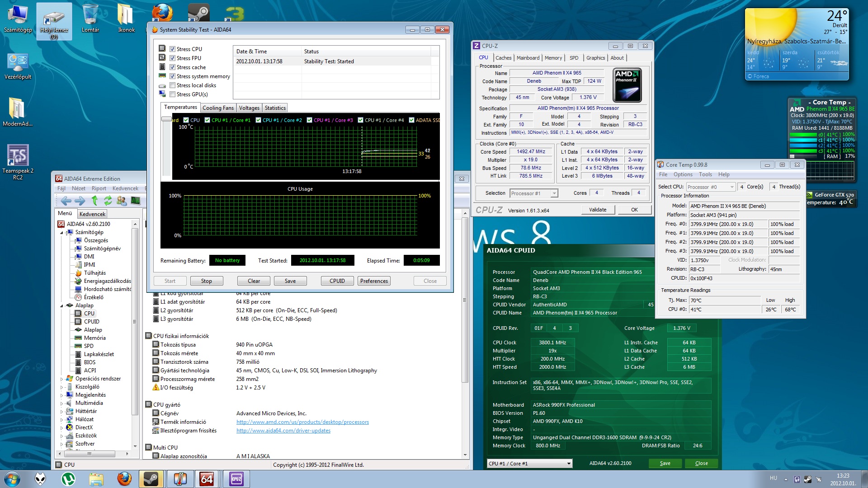Screen dimensions: 868x488
Task: Uncheck Stress system memory checkbox
Action: pyautogui.click(x=172, y=76)
